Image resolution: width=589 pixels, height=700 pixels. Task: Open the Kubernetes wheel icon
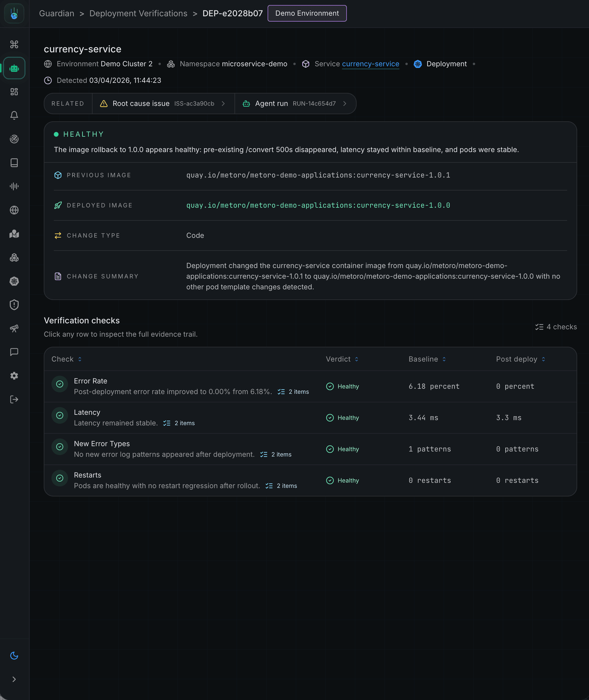(14, 281)
